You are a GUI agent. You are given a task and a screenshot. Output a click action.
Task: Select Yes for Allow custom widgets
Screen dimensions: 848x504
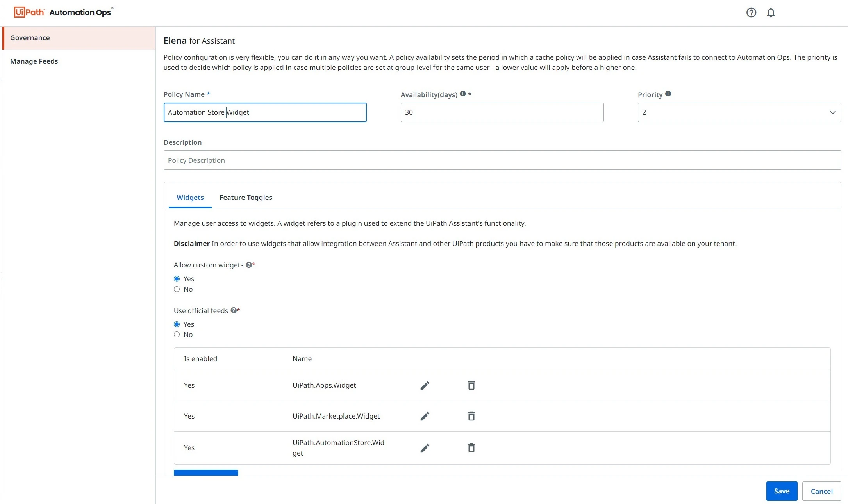(x=177, y=279)
